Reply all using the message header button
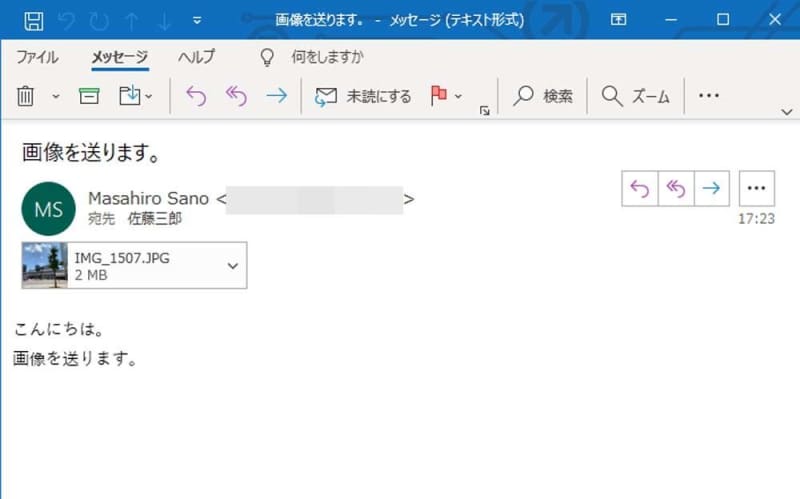Screen dimensions: 800x499 pyautogui.click(x=676, y=188)
